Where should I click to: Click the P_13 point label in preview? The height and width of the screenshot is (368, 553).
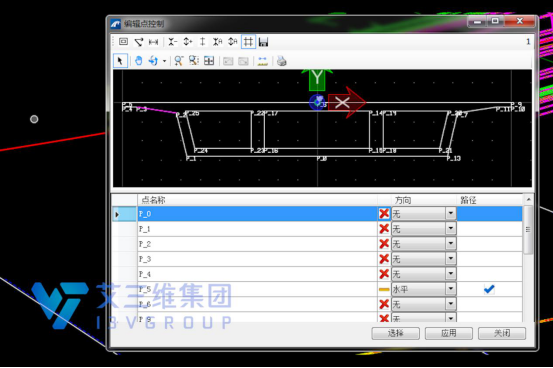click(454, 158)
